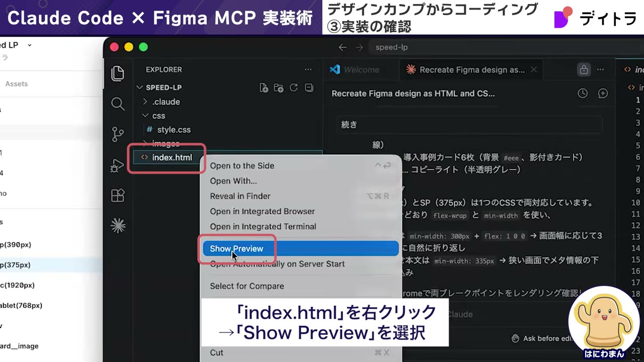This screenshot has height=362, width=644.
Task: Collapse the css folder
Action: point(145,116)
